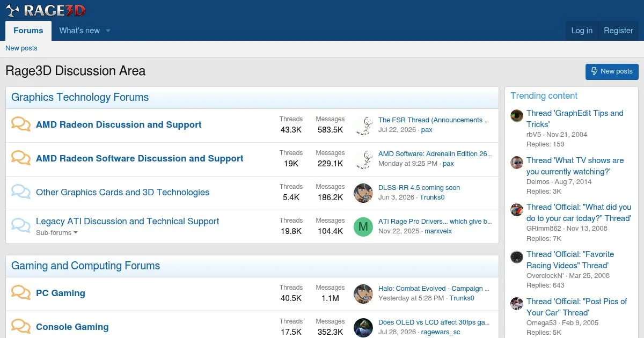Click username marxveix under ATi Rage Pro thread

pos(438,231)
